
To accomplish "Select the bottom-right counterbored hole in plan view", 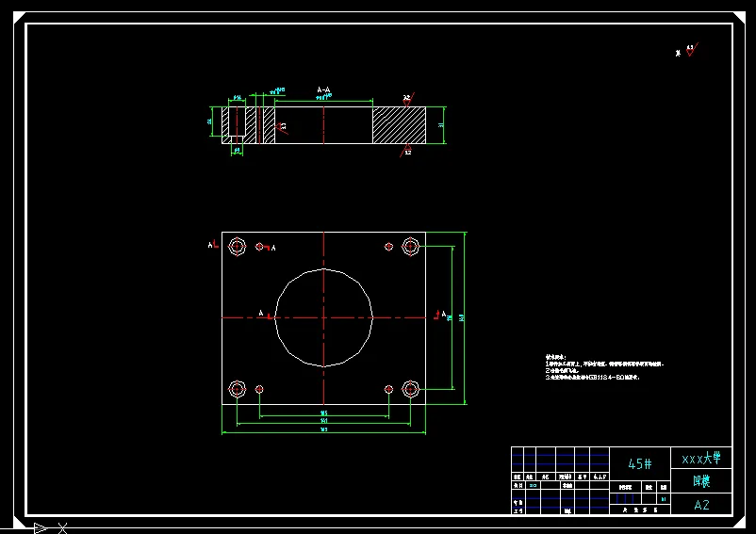I will pos(410,389).
